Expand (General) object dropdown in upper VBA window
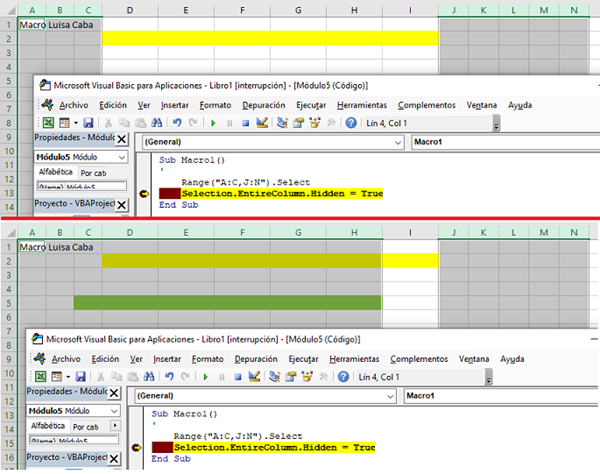Image resolution: width=600 pixels, height=474 pixels. pyautogui.click(x=398, y=142)
